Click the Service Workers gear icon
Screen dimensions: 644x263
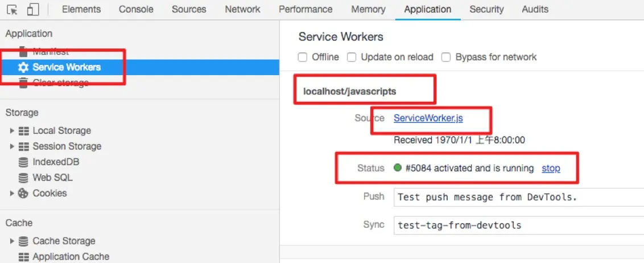23,67
